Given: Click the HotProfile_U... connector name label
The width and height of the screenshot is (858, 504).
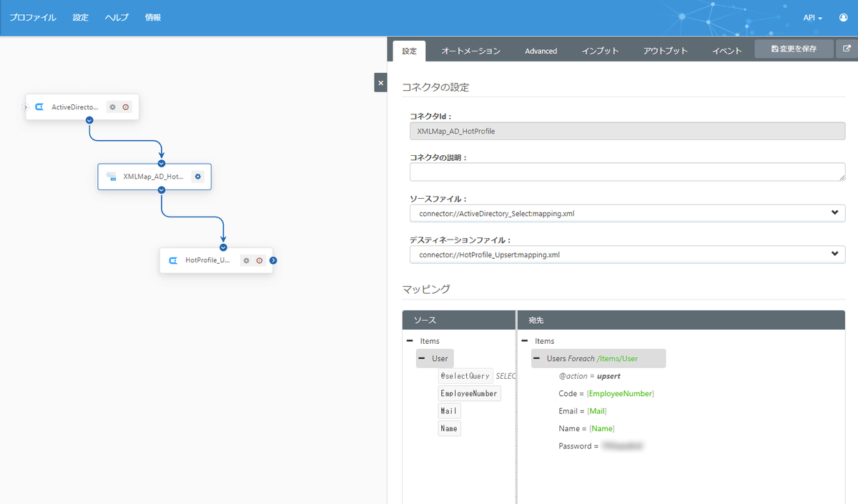Looking at the screenshot, I should point(207,260).
